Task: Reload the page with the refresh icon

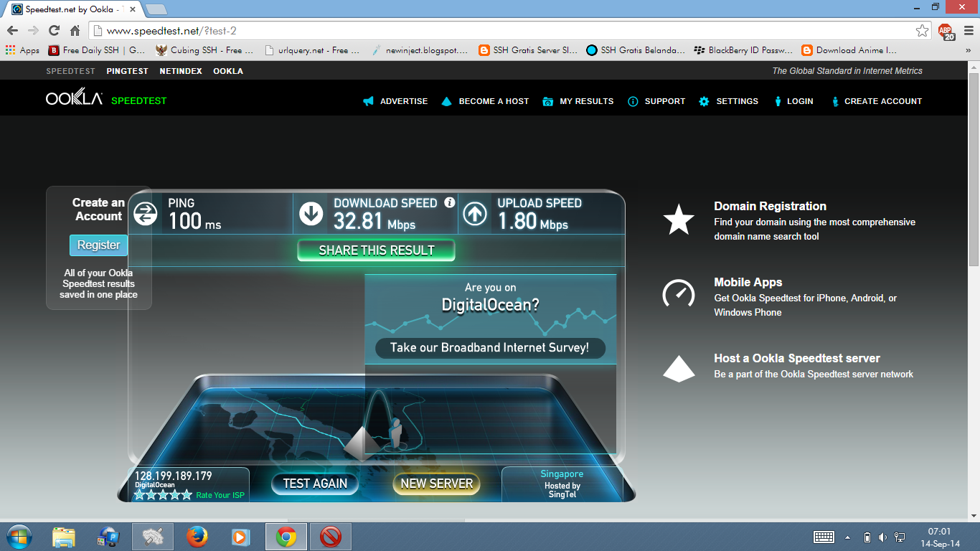Action: click(54, 30)
